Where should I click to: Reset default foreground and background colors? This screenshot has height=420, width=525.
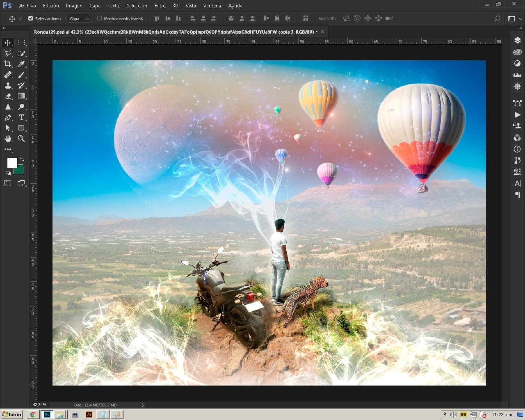9,173
